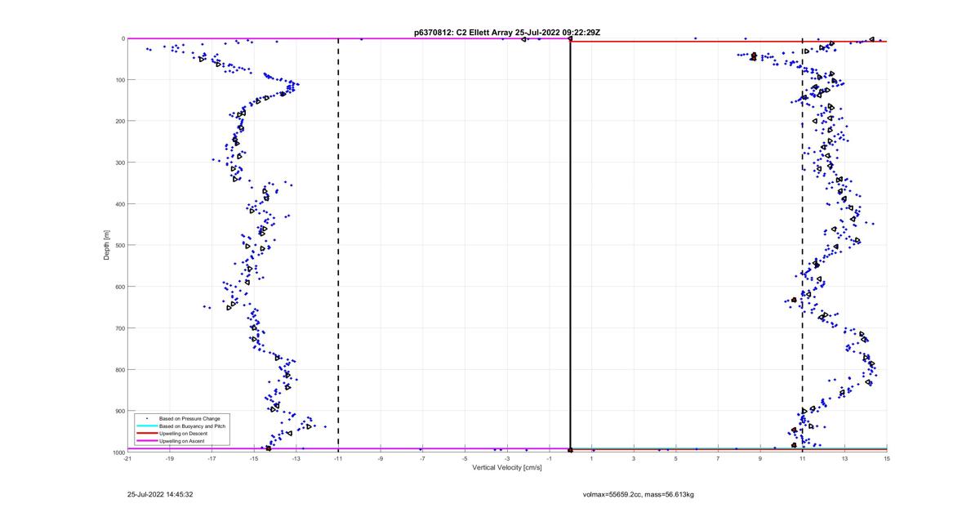Click y-axis tick label "900"
The width and height of the screenshot is (980, 508).
118,411
